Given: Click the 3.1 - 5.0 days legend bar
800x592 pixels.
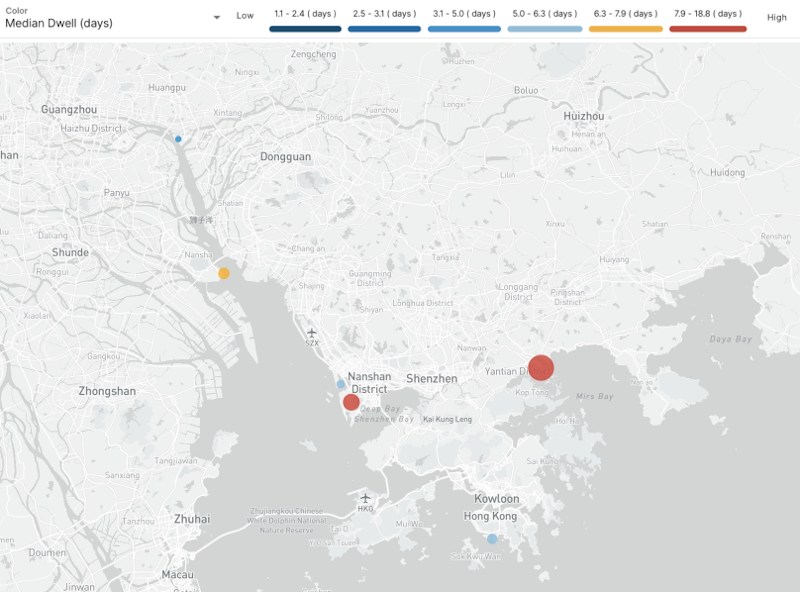Looking at the screenshot, I should pyautogui.click(x=465, y=29).
